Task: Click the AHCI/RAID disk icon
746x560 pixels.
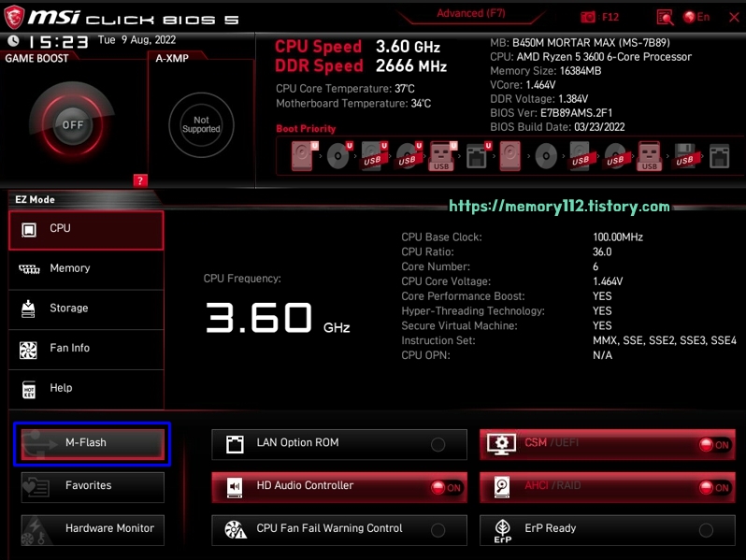Action: [x=502, y=487]
